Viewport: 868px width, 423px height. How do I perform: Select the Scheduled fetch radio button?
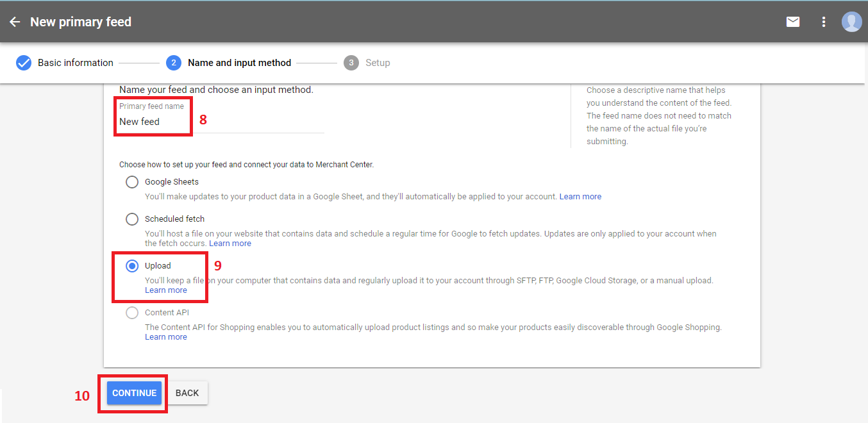pos(132,219)
